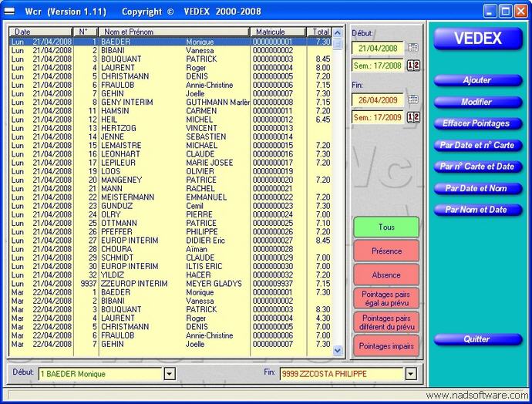Select the row CHRISTMANN DENIS on 21/04/2008
Screen dimensions: 532x404
pyautogui.click(x=170, y=76)
